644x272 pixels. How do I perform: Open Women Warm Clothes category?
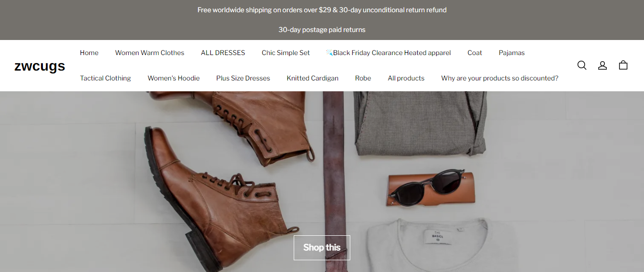pos(149,53)
